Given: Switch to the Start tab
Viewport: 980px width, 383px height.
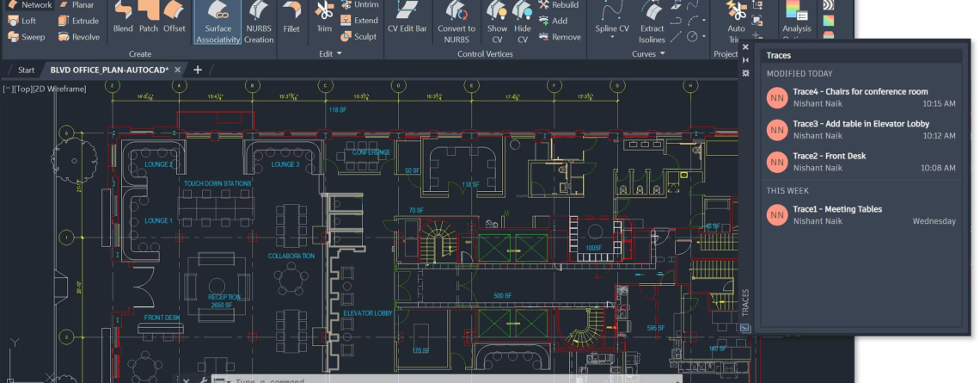Looking at the screenshot, I should [x=26, y=70].
